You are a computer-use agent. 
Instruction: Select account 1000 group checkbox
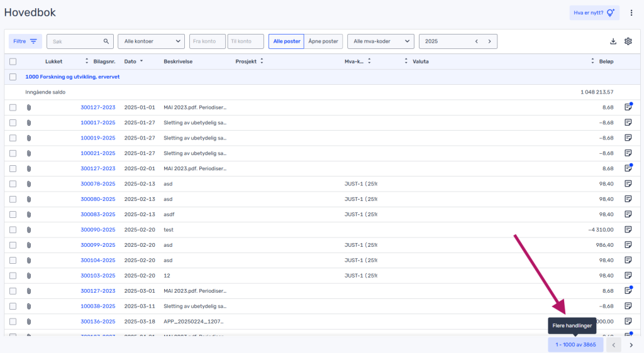click(x=13, y=77)
